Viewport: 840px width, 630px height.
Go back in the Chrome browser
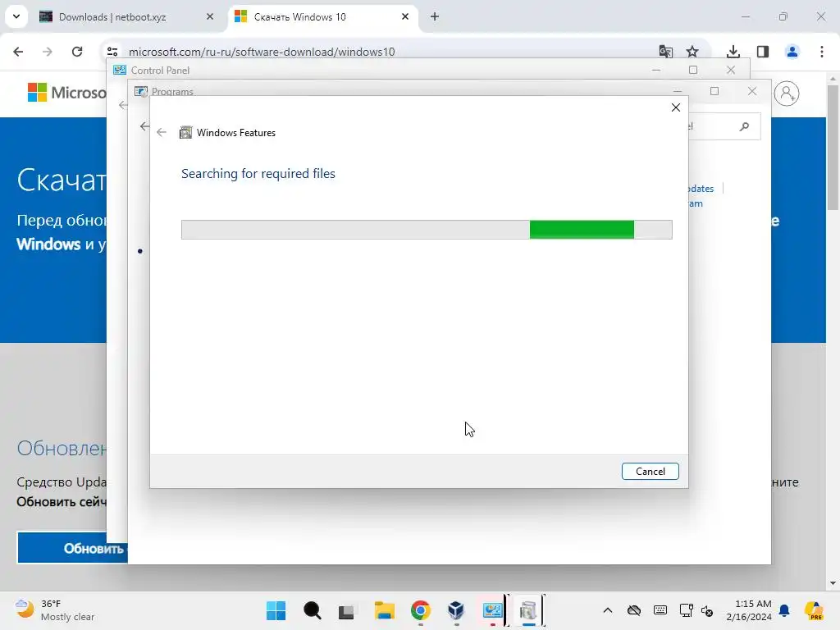coord(18,52)
